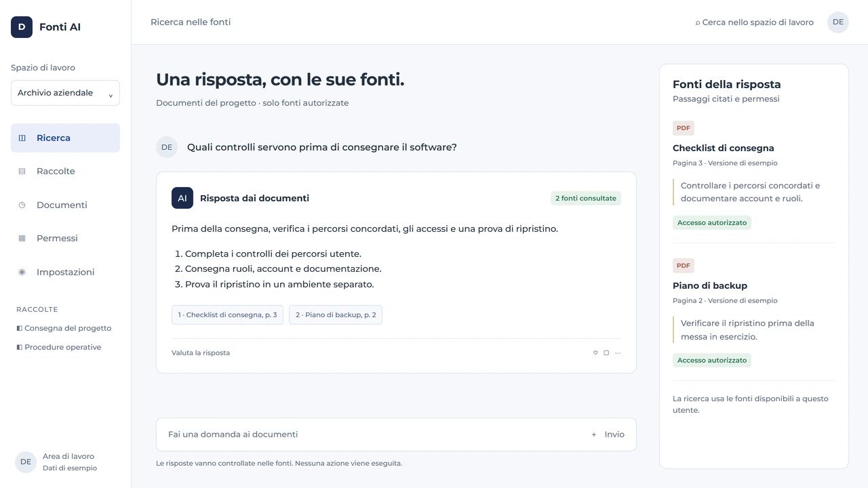Click the DE avatar next to Area di lavoro
This screenshot has width=868, height=488.
click(x=26, y=462)
